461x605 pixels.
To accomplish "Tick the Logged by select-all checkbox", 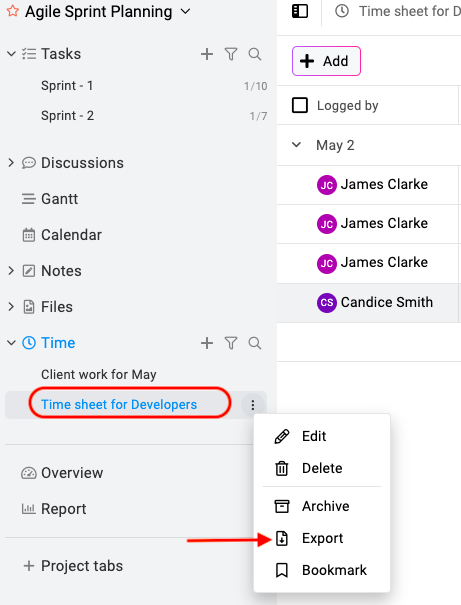I will coord(300,105).
